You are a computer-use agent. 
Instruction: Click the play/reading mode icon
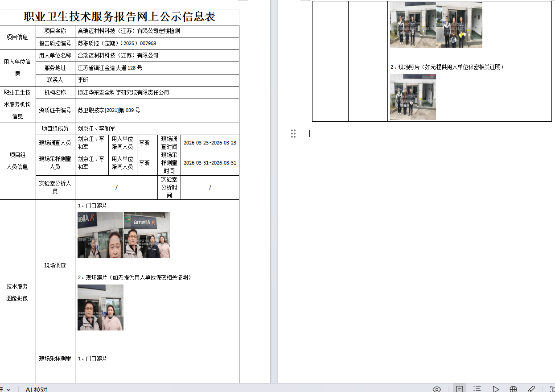[496, 389]
